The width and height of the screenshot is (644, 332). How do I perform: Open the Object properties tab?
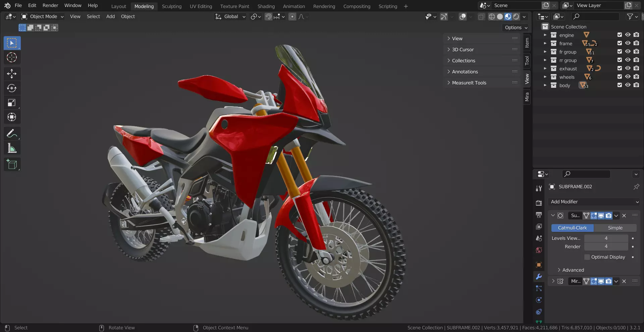click(539, 265)
